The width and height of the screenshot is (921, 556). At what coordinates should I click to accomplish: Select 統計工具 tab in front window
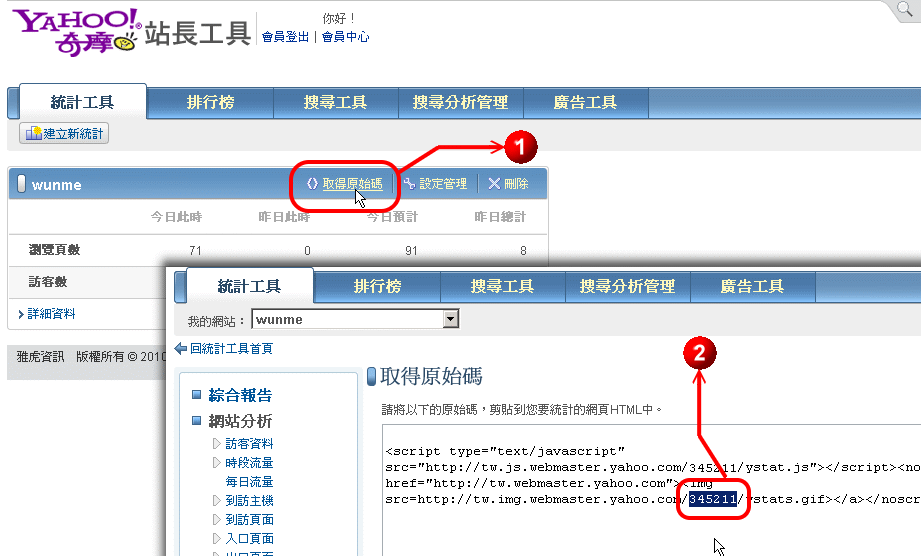point(250,287)
